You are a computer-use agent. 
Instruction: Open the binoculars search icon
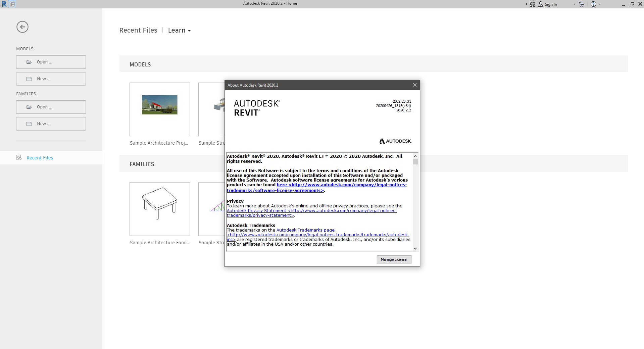(x=533, y=4)
